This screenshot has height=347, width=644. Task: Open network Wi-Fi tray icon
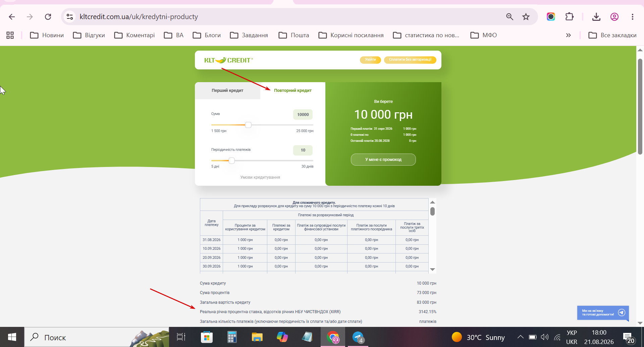(557, 337)
